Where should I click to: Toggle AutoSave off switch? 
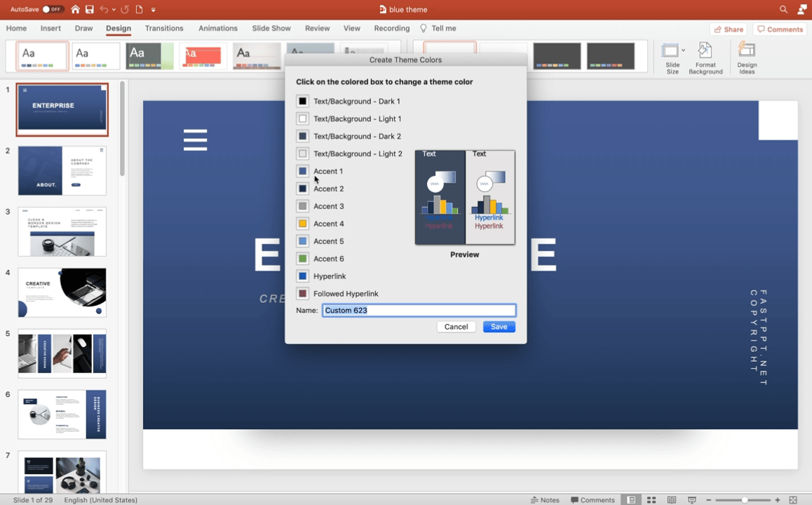coord(53,9)
